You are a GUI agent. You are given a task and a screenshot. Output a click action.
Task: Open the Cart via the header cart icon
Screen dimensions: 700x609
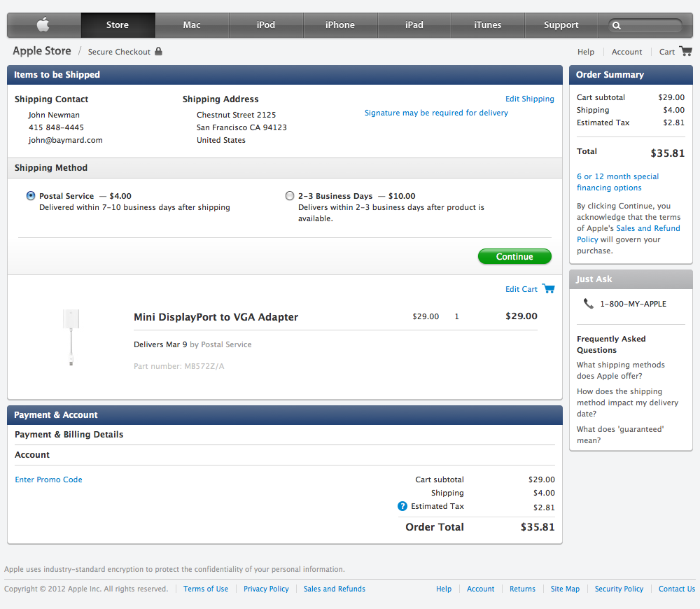[686, 51]
